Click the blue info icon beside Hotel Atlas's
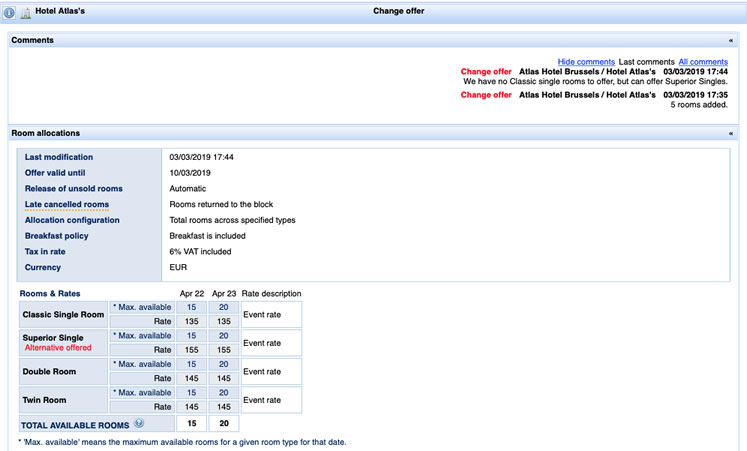Screen dimensions: 747x451 (10, 13)
